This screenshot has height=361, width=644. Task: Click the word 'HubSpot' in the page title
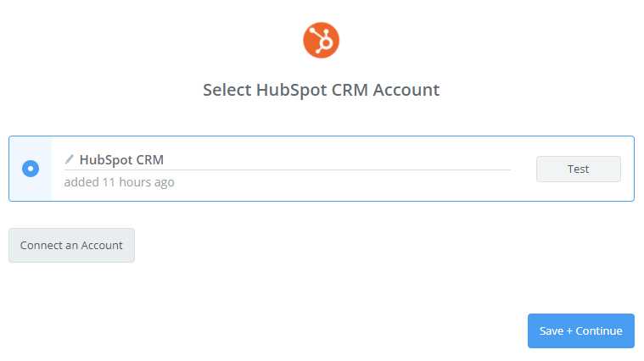point(292,90)
